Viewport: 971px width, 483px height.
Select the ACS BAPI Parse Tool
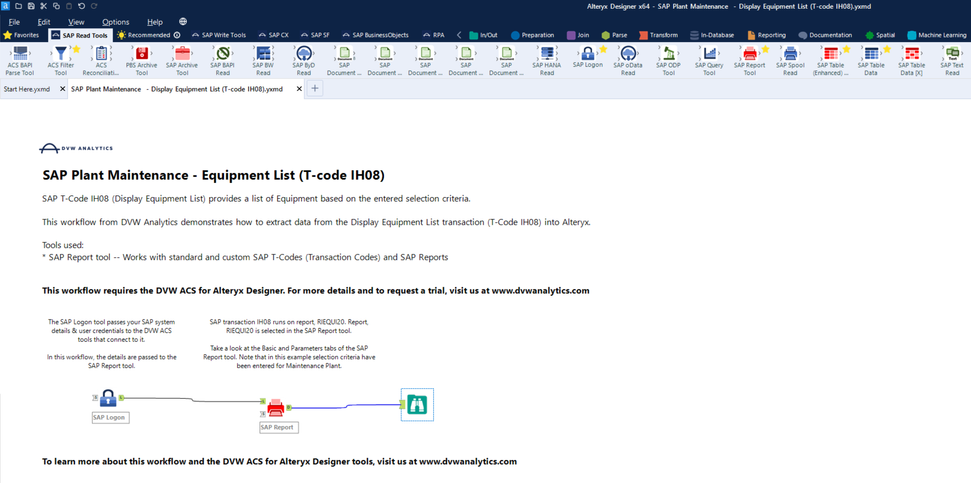[x=20, y=61]
